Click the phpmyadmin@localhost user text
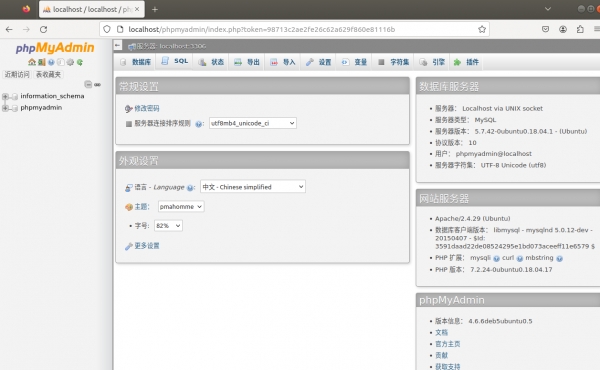 [494, 154]
